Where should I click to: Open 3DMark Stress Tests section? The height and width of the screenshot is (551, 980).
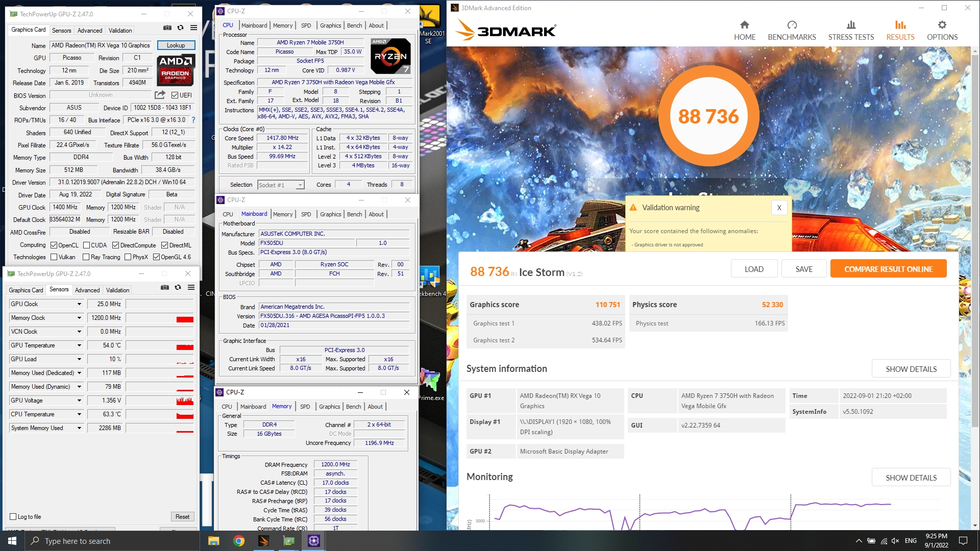(x=851, y=31)
